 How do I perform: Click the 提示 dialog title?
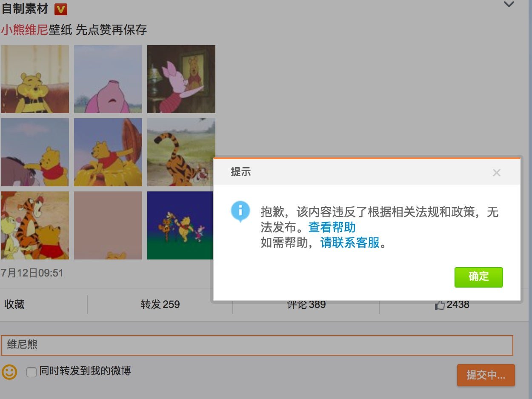pos(241,172)
